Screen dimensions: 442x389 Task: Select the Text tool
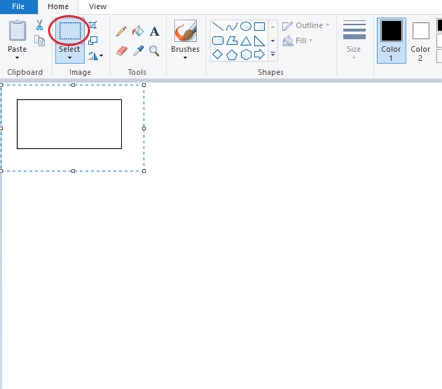[154, 31]
